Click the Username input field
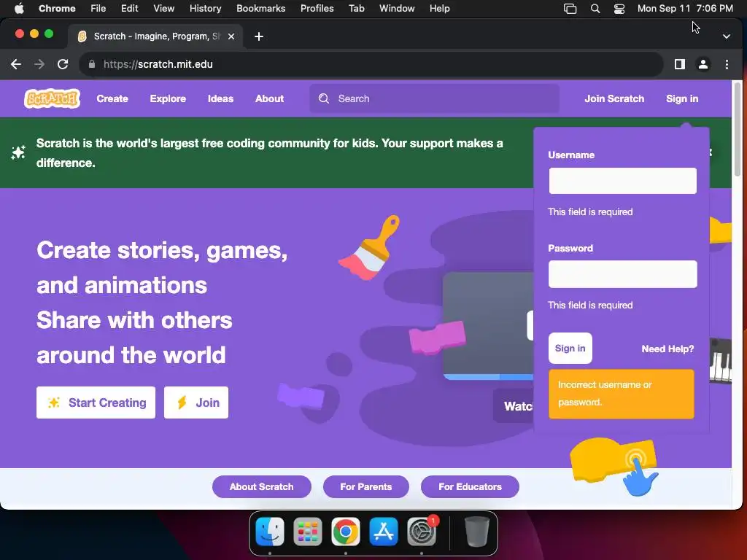 coord(623,181)
